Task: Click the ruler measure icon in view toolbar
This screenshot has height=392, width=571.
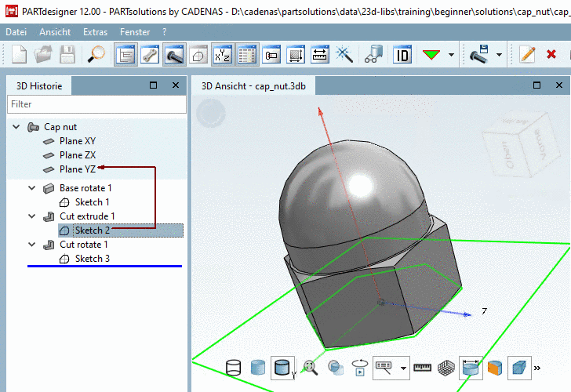Action: (423, 368)
